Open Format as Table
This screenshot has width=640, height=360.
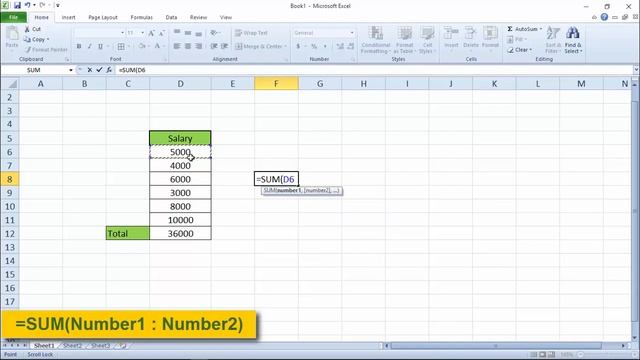[x=404, y=40]
